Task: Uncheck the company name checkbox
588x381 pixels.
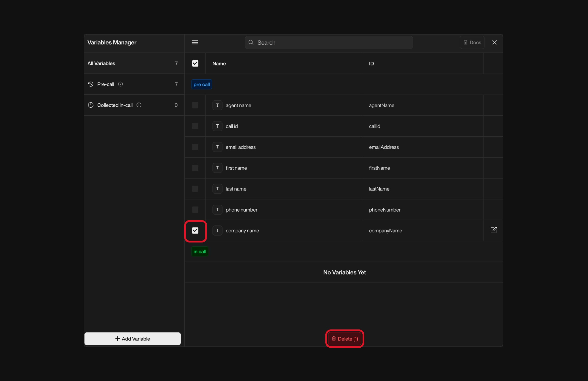Action: (195, 231)
